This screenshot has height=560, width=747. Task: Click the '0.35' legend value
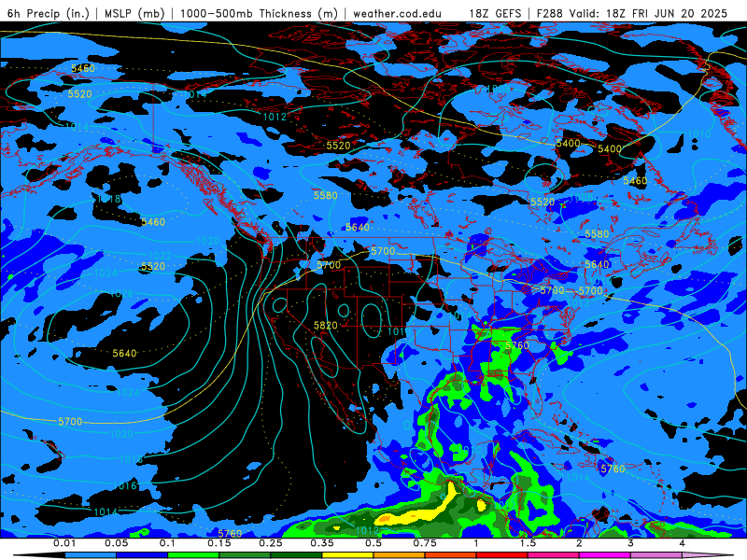(x=322, y=543)
